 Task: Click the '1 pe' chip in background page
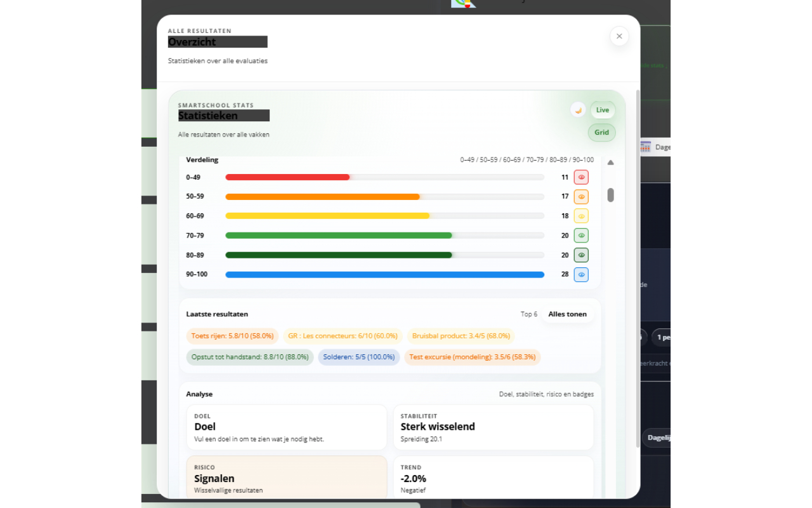[661, 337]
